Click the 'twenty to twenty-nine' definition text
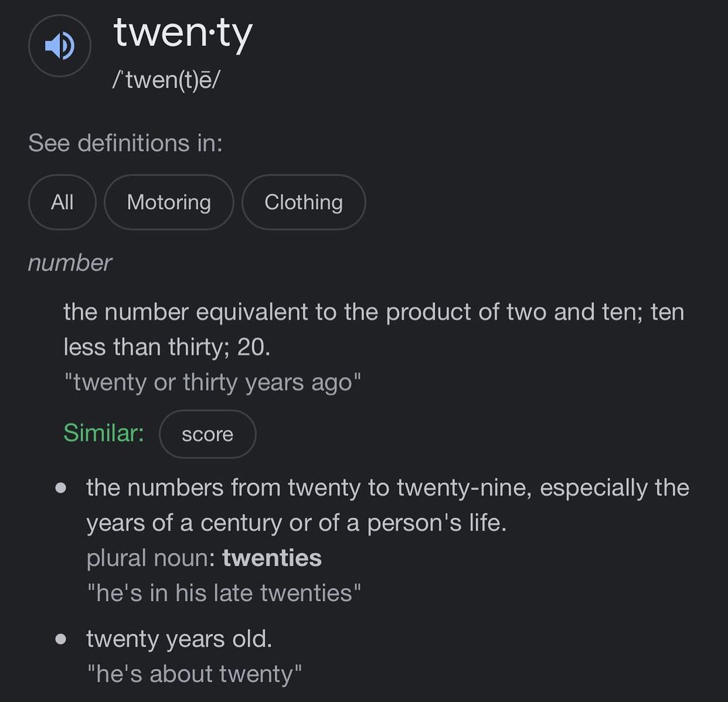 [x=388, y=505]
